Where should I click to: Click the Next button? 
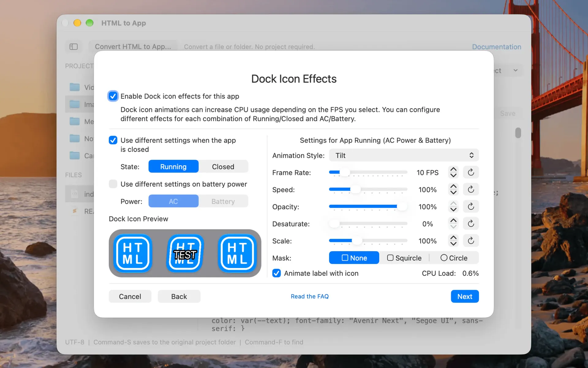pos(465,296)
